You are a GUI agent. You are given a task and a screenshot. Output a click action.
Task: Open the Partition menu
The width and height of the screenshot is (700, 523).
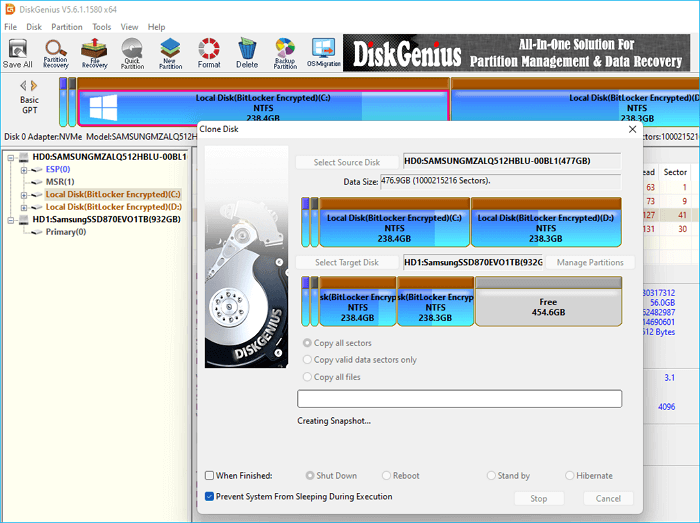click(x=67, y=27)
